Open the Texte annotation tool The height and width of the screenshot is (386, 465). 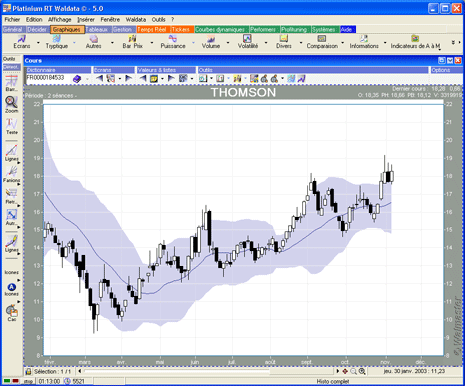pos(11,126)
